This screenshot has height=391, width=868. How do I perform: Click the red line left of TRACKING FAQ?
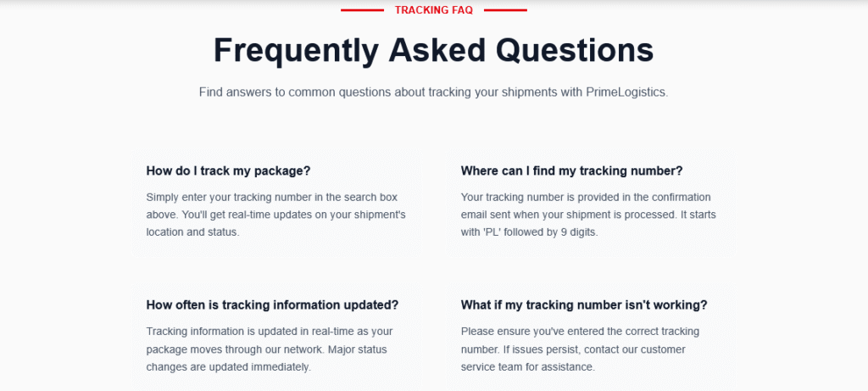pyautogui.click(x=361, y=10)
